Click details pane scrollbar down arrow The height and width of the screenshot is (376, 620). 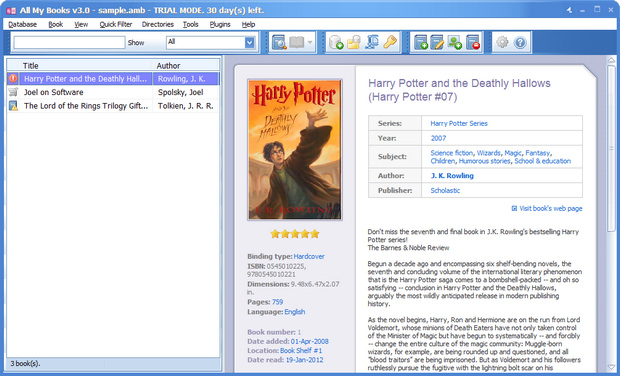611,367
